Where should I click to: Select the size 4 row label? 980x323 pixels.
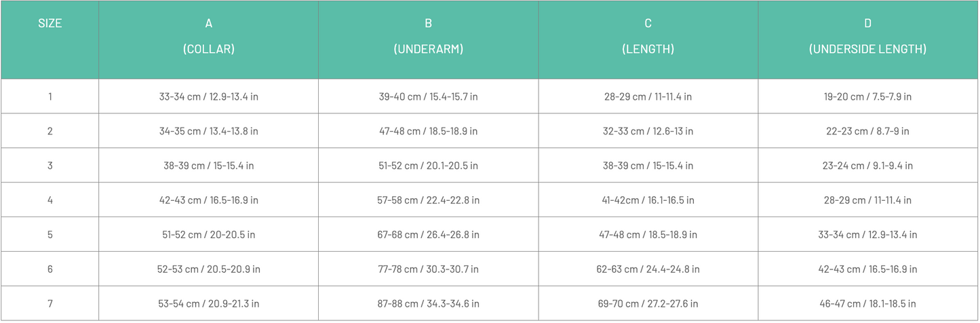tap(50, 200)
